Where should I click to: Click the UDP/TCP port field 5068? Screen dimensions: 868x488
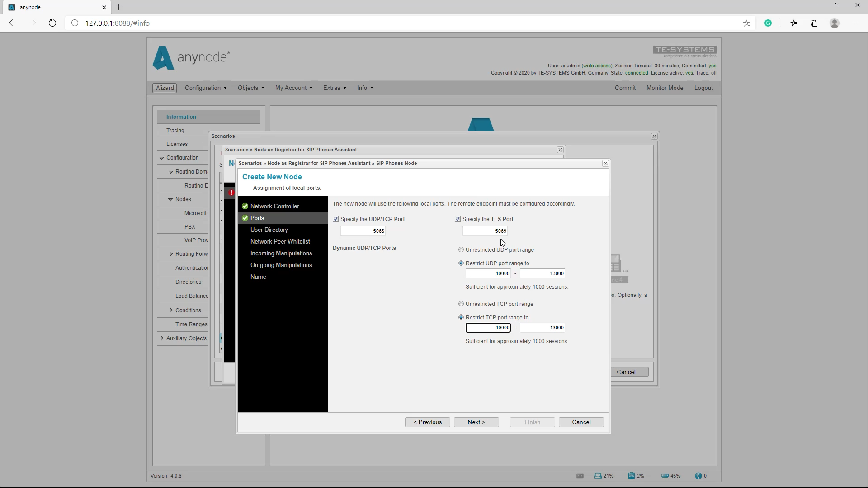pyautogui.click(x=363, y=231)
